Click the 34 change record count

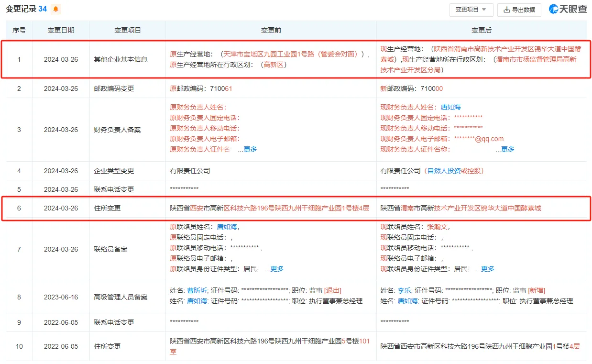point(43,9)
